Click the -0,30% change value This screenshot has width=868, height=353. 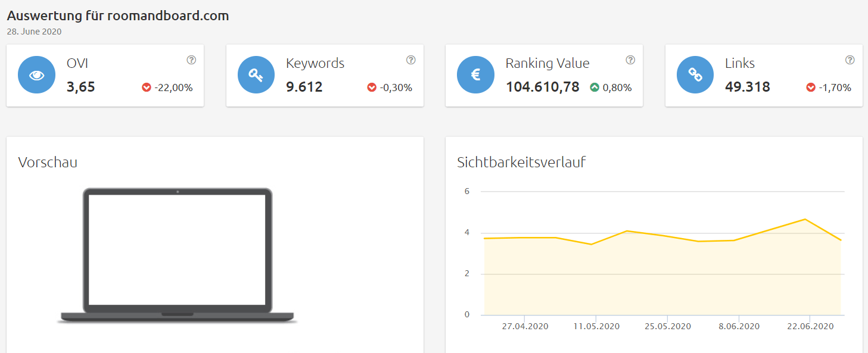396,88
